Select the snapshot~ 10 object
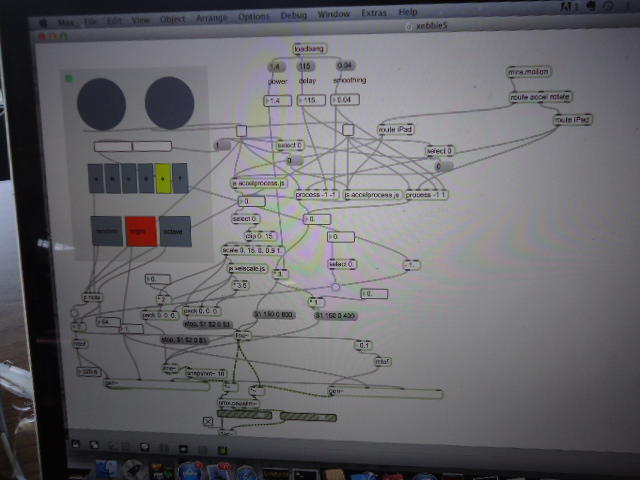 206,373
